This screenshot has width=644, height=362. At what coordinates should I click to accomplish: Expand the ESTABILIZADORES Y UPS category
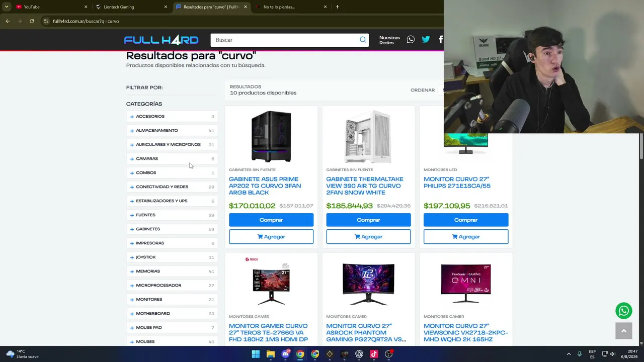coord(172,201)
